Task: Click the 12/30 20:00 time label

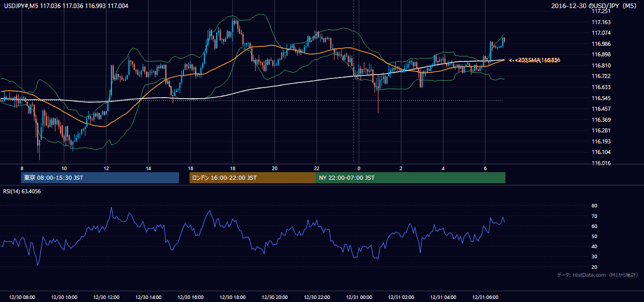Action: (x=275, y=297)
